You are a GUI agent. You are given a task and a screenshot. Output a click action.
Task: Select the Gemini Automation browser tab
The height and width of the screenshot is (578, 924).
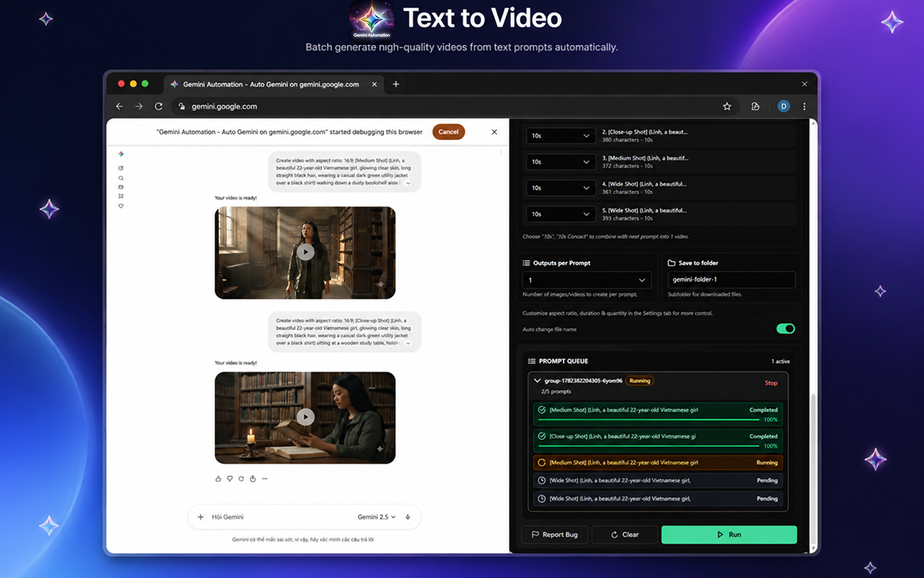(x=274, y=85)
